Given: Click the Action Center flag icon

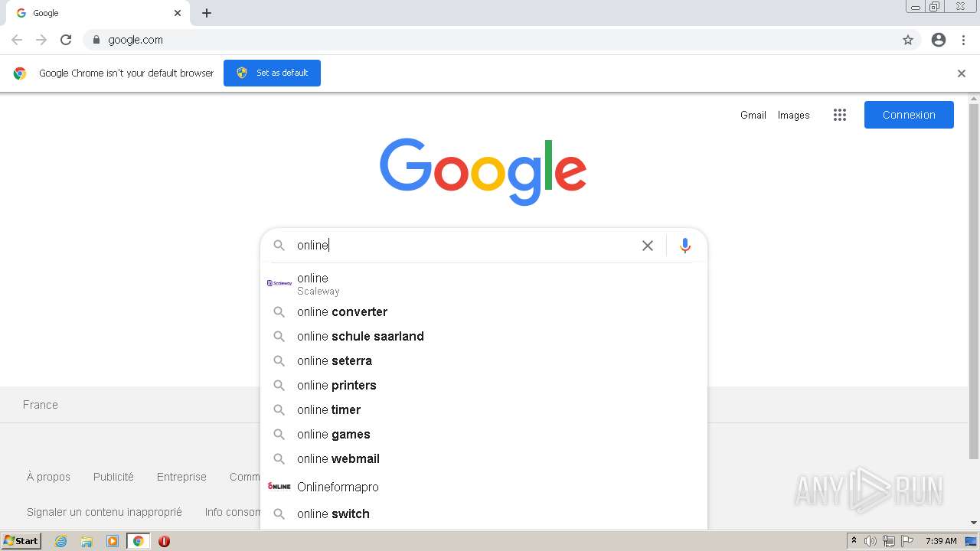Looking at the screenshot, I should [x=907, y=541].
